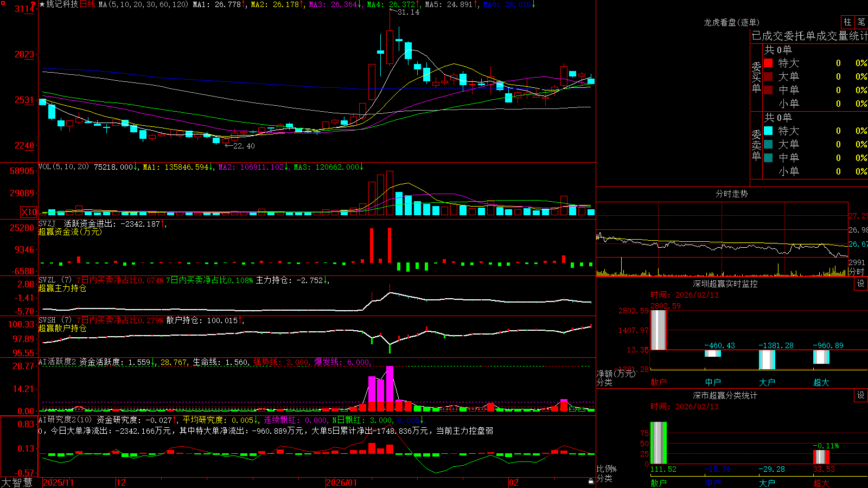Click the X10 volume scale indicator

click(29, 212)
